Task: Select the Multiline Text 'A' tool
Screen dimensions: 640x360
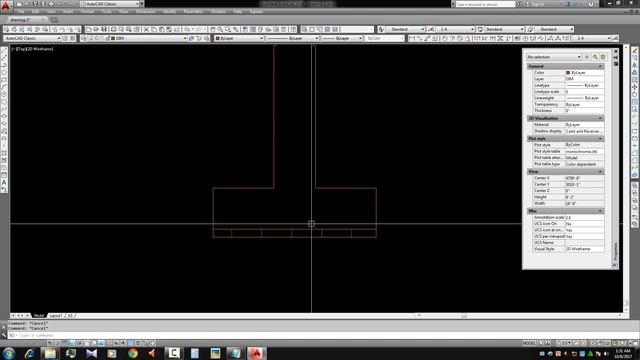Action: tap(4, 182)
